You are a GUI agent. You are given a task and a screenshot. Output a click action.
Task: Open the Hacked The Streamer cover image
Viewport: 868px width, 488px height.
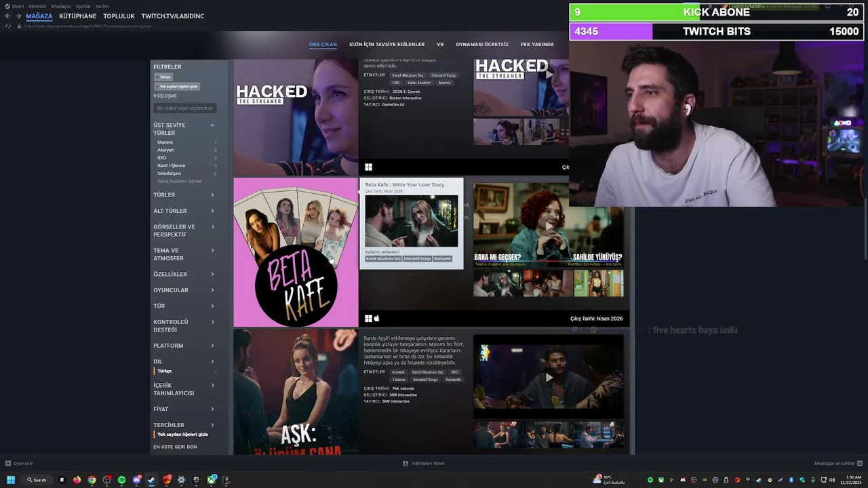pyautogui.click(x=296, y=117)
